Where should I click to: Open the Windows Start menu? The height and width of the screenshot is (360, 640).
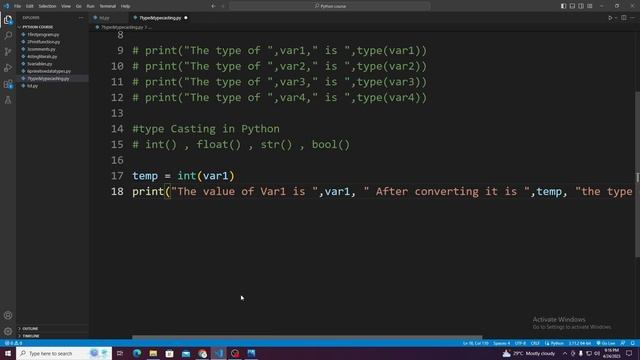click(8, 353)
